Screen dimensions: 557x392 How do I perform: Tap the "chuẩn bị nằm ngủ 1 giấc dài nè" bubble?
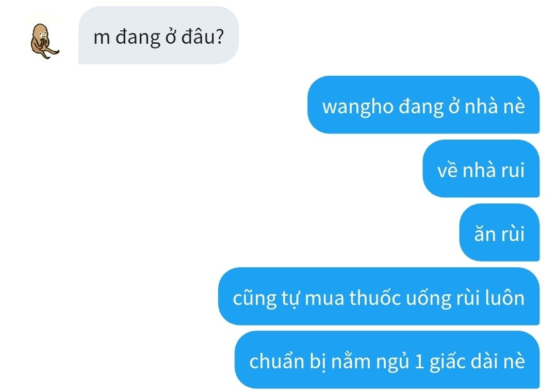click(387, 360)
